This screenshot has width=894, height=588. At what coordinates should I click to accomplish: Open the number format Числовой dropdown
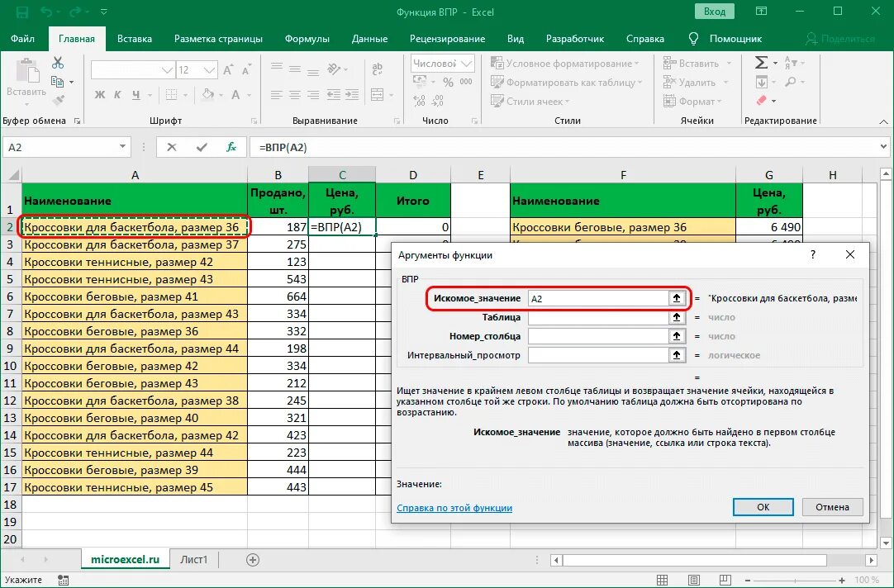tap(466, 64)
